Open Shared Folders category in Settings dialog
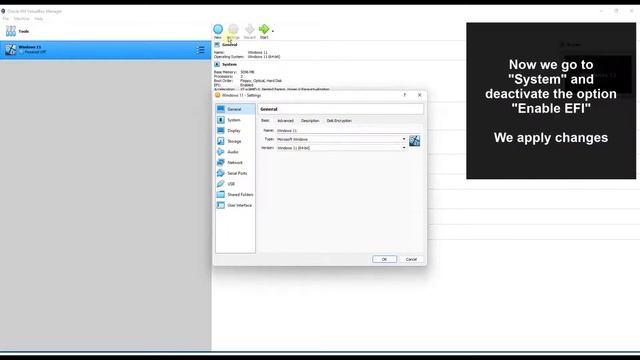Image resolution: width=640 pixels, height=360 pixels. click(235, 195)
